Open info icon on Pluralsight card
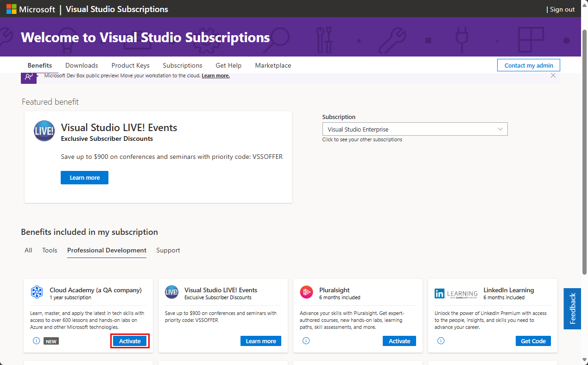This screenshot has height=365, width=588. (x=306, y=341)
